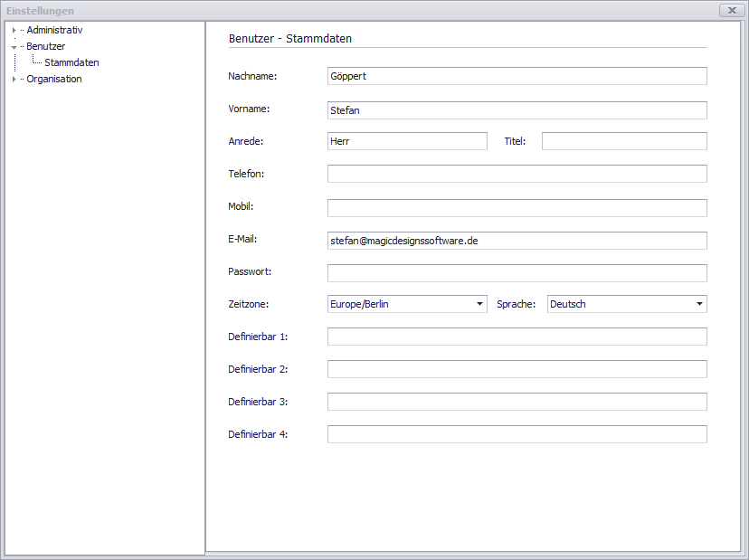The width and height of the screenshot is (749, 560).
Task: Close the Einstellungen window
Action: click(x=731, y=10)
